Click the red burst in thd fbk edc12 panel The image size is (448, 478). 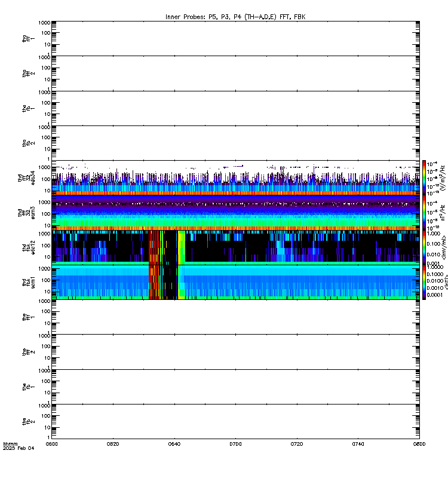(x=154, y=247)
